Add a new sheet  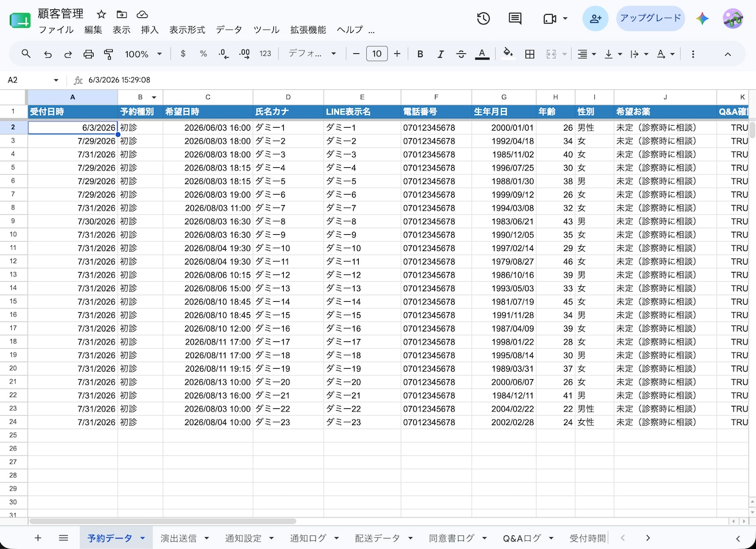point(38,538)
